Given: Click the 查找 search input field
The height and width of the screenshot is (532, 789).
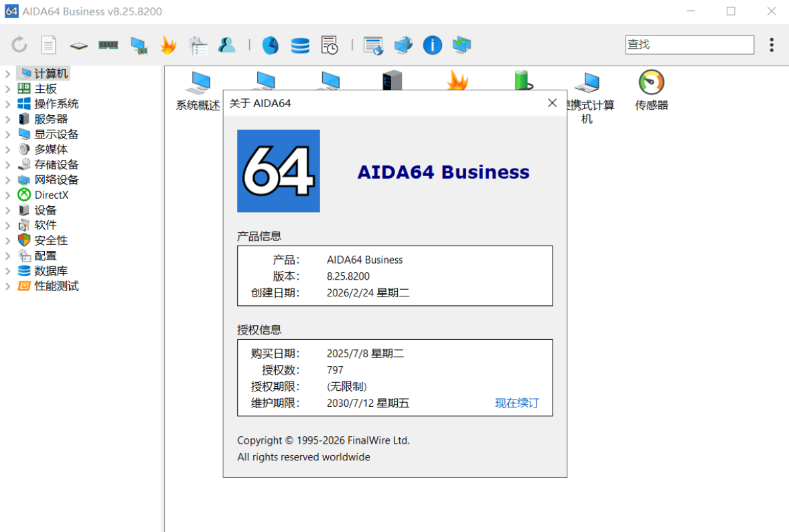Looking at the screenshot, I should pyautogui.click(x=689, y=44).
